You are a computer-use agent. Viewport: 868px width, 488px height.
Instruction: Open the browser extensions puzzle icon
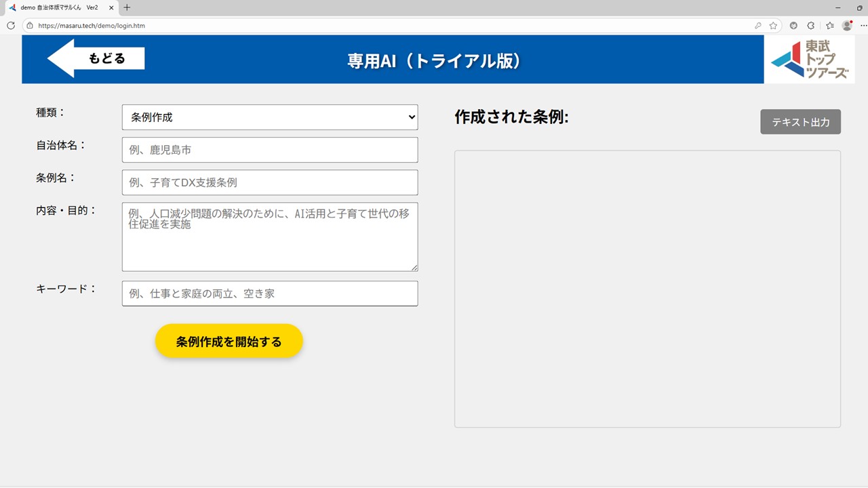pos(811,26)
